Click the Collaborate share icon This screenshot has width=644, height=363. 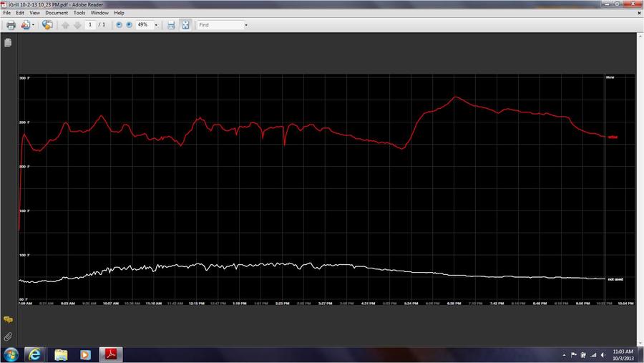pyautogui.click(x=47, y=25)
